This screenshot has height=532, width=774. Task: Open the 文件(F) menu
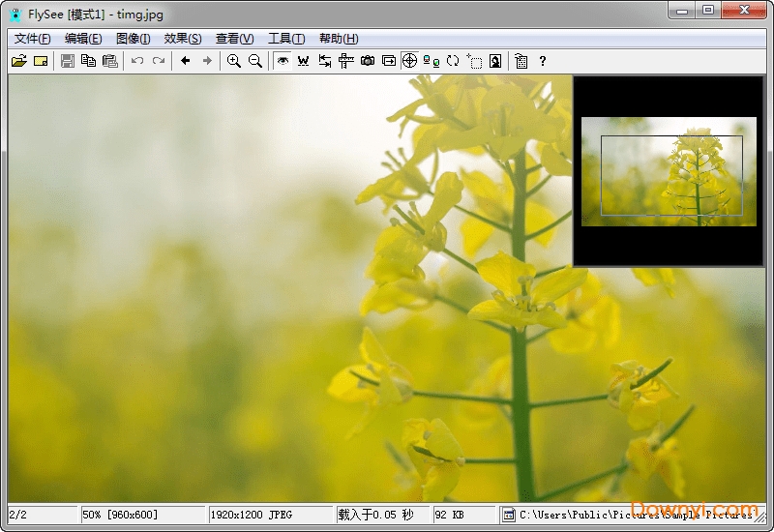(32, 39)
